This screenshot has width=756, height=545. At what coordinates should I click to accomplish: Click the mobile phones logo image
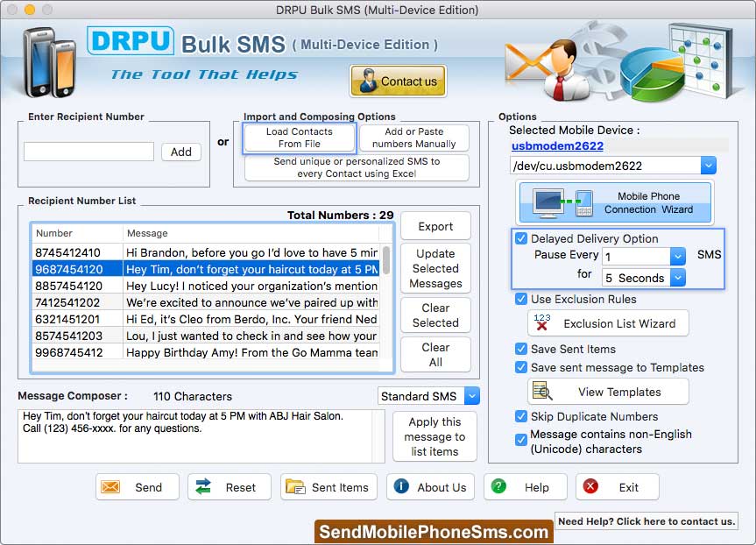pos(50,61)
